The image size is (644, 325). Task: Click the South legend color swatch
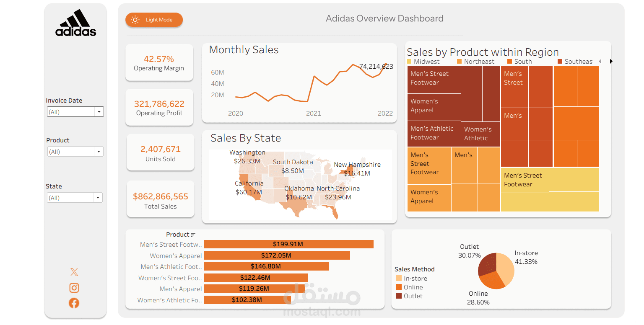[x=510, y=62]
